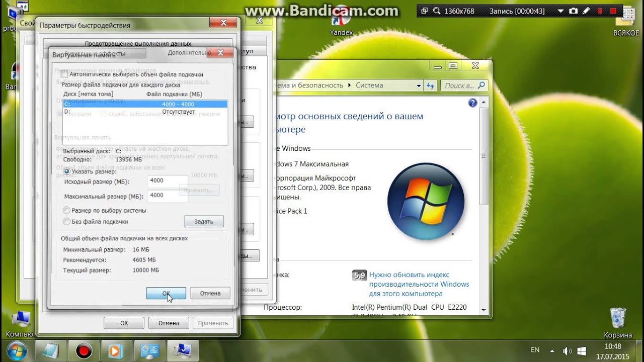The height and width of the screenshot is (362, 644).
Task: Cancel the Virtual Memory dialog
Action: click(210, 293)
